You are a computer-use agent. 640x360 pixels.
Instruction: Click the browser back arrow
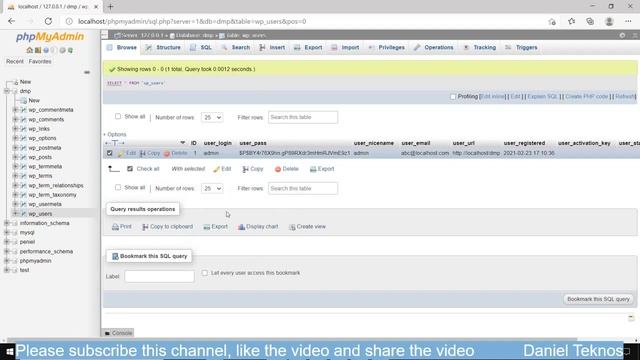11,21
